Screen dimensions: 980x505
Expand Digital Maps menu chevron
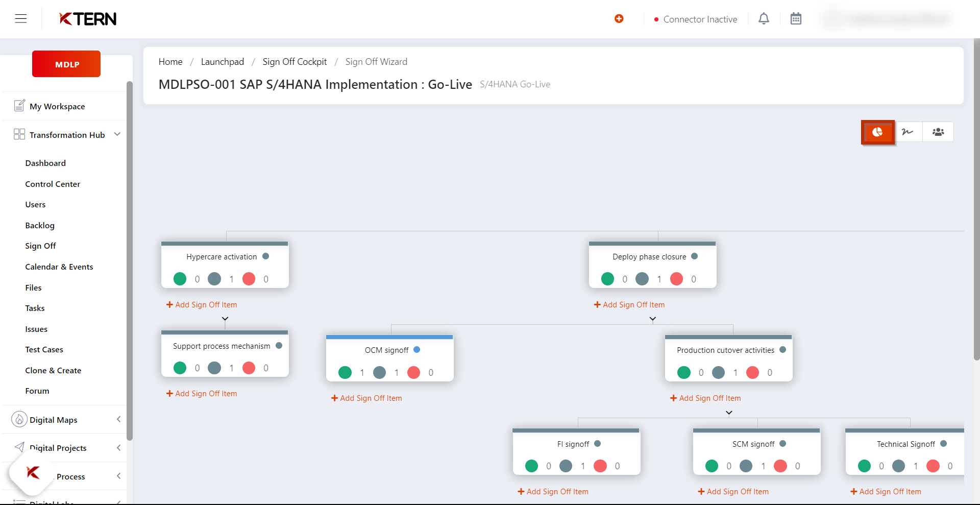point(119,419)
